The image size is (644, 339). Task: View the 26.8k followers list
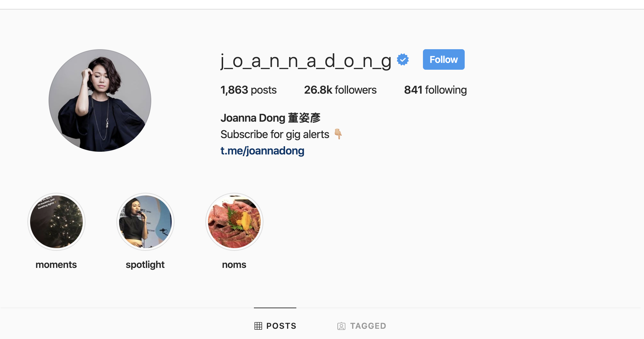point(340,90)
